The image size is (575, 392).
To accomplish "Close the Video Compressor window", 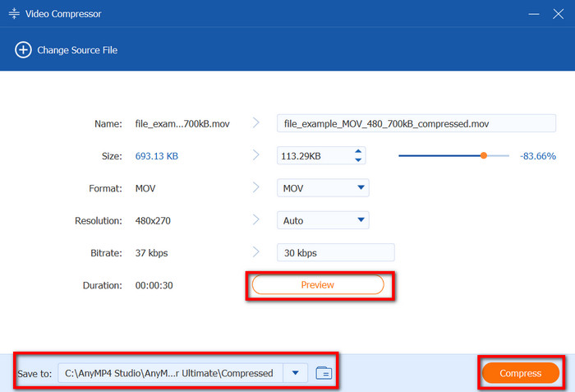I will tap(558, 14).
